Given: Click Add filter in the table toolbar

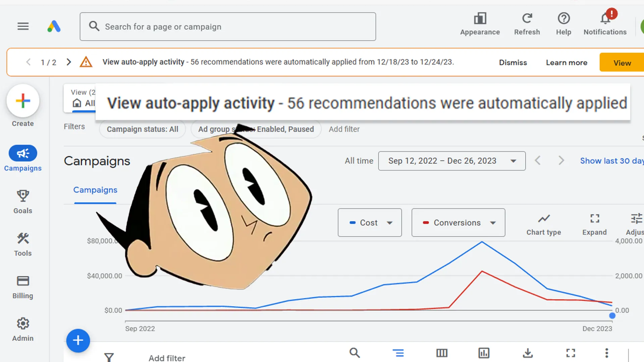Looking at the screenshot, I should tap(167, 358).
